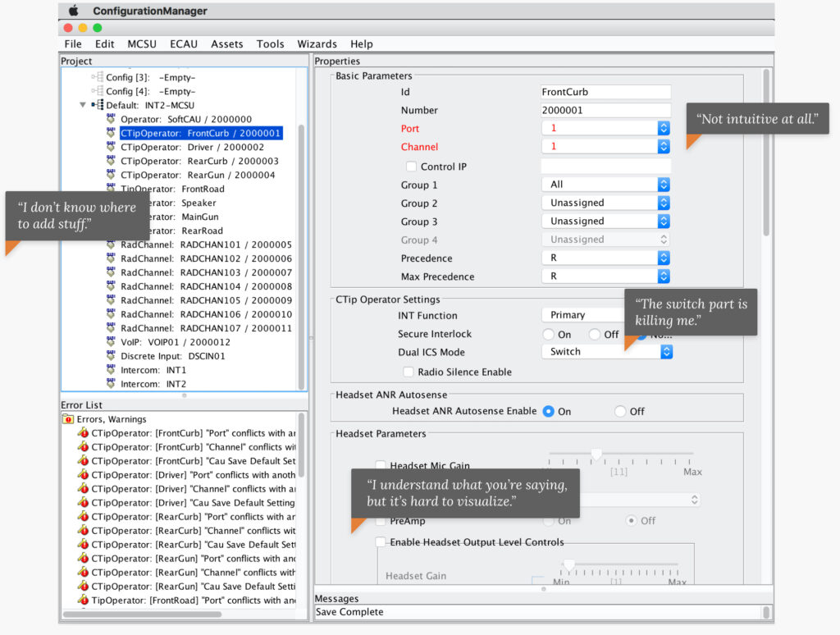Open the Group 2 dropdown
This screenshot has height=635, width=840.
pos(606,203)
